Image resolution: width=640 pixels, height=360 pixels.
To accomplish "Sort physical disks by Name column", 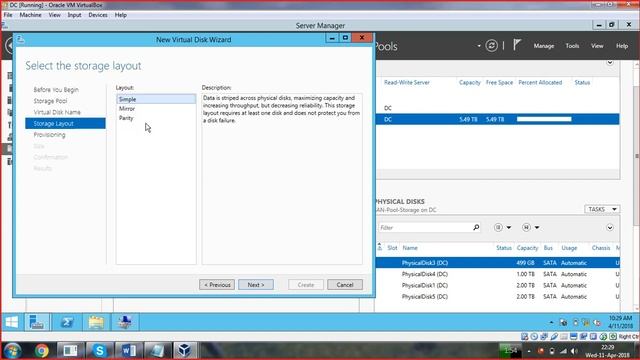I will tap(410, 248).
